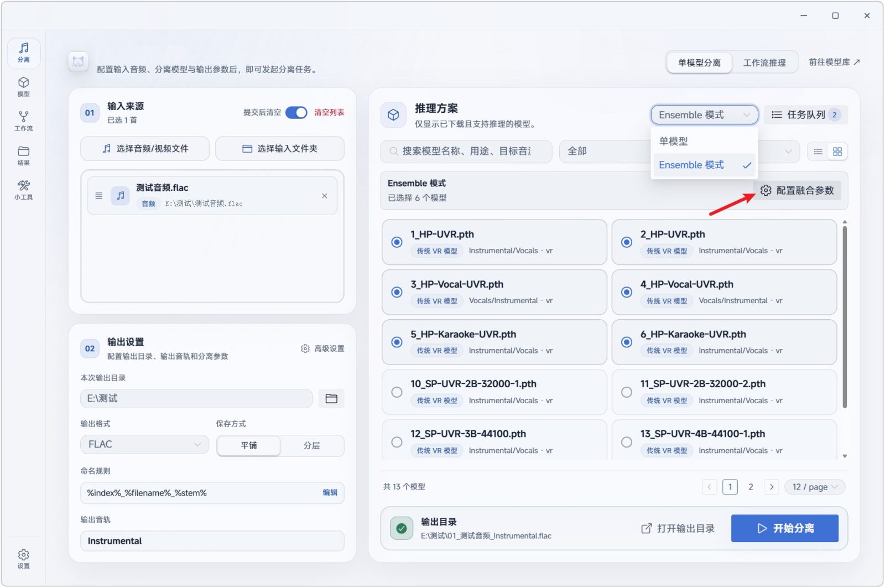Click 打开输出目录 open output folder
Screen dimensions: 885x588
(x=678, y=529)
